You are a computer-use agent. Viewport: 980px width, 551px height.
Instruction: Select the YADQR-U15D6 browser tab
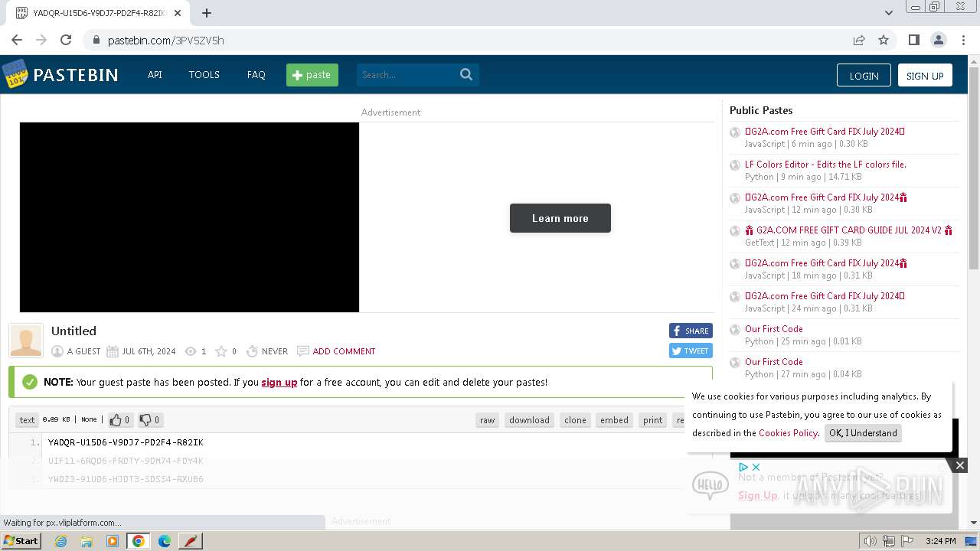point(100,13)
